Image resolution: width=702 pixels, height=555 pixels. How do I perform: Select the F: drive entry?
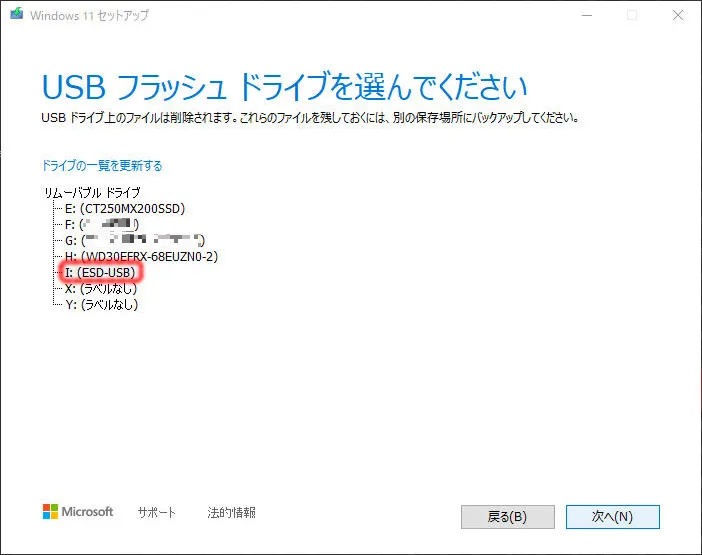point(102,224)
